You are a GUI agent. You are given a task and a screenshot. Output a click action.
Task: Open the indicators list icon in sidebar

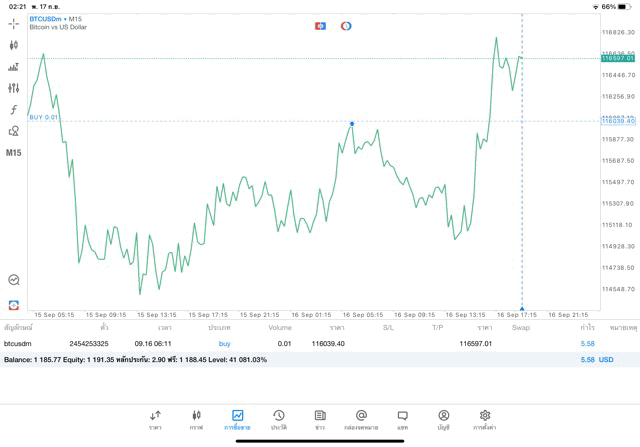(14, 67)
